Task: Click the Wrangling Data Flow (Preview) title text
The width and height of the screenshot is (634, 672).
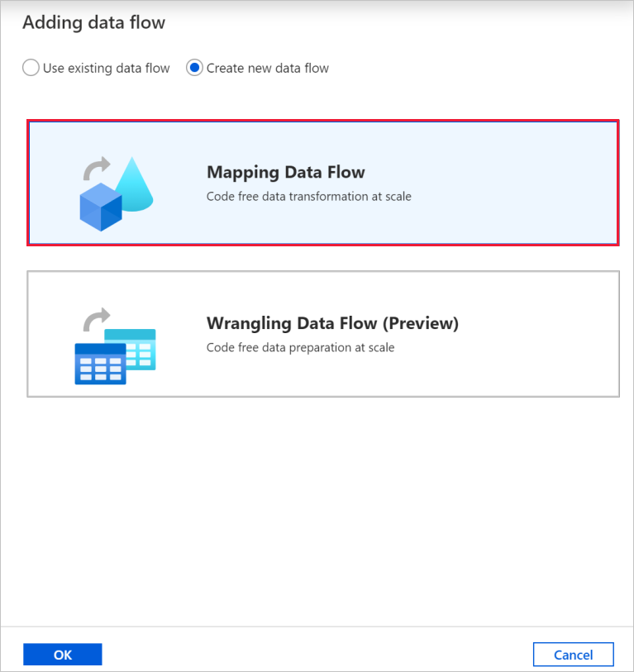Action: 332,323
